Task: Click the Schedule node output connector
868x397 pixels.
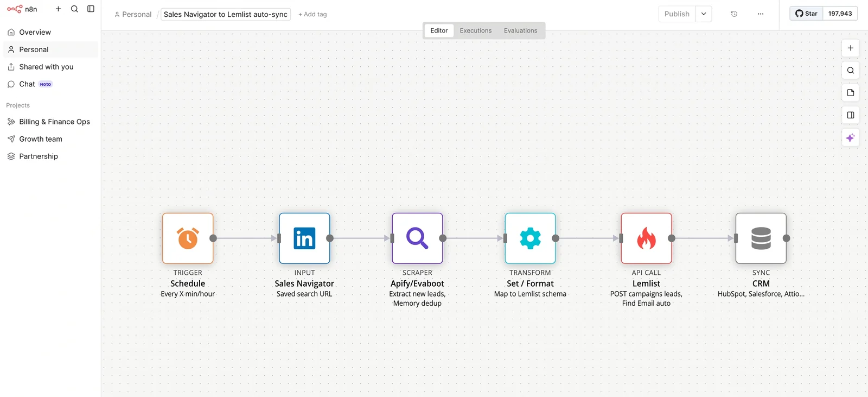Action: [x=213, y=238]
